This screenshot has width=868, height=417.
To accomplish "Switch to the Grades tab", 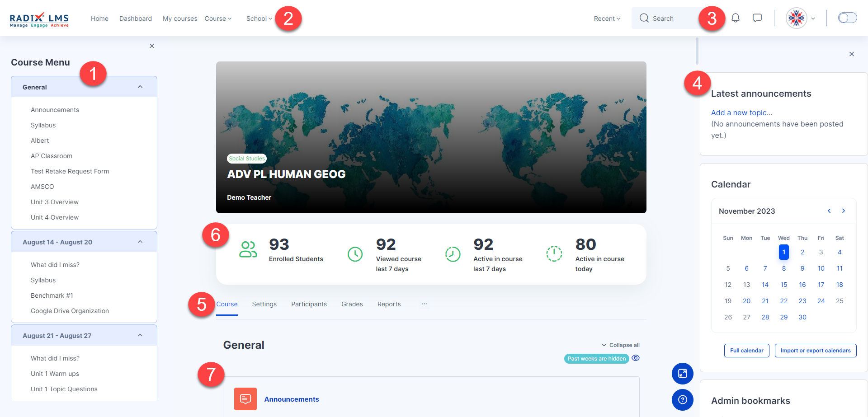I will (x=352, y=305).
